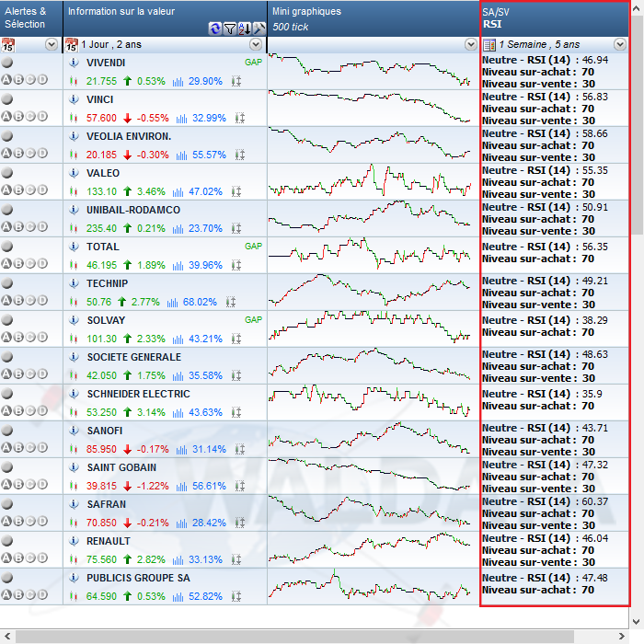
Task: Open the info icon for TOTAL
Action: pyautogui.click(x=74, y=247)
